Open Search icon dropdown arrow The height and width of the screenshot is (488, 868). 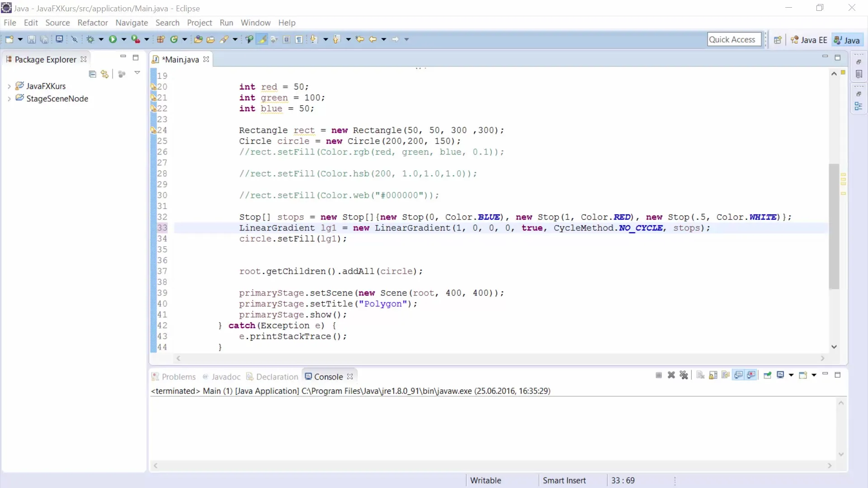[235, 40]
